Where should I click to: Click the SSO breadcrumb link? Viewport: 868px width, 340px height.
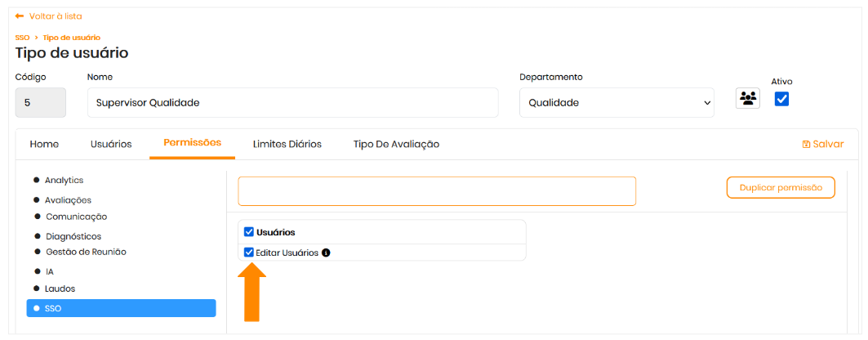pyautogui.click(x=22, y=38)
